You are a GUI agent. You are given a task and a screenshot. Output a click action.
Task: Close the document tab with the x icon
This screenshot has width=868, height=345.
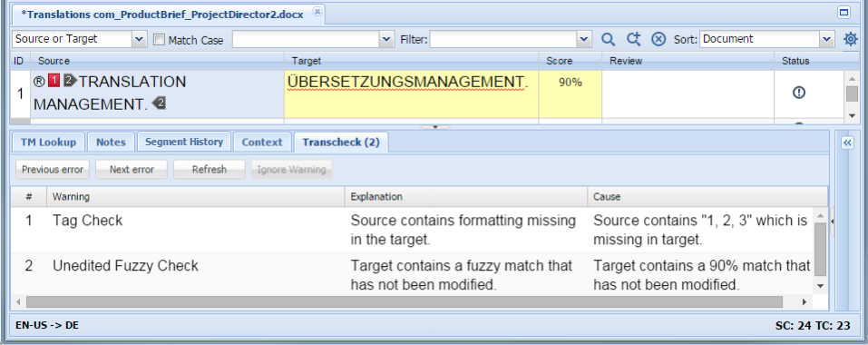317,11
